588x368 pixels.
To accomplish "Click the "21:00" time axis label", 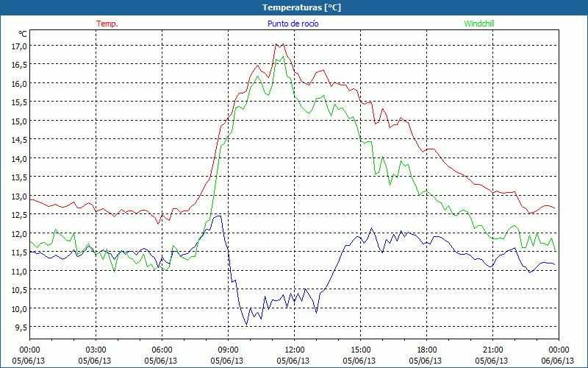I will (492, 350).
